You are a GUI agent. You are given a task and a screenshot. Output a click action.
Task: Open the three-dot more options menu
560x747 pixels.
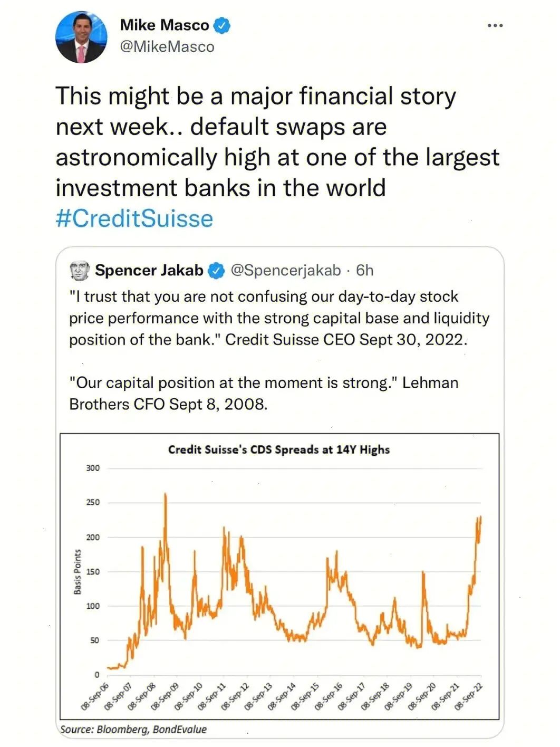(495, 25)
